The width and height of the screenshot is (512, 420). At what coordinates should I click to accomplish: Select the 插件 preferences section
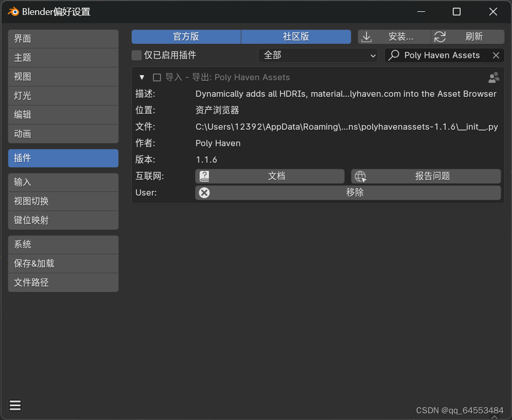[x=63, y=158]
